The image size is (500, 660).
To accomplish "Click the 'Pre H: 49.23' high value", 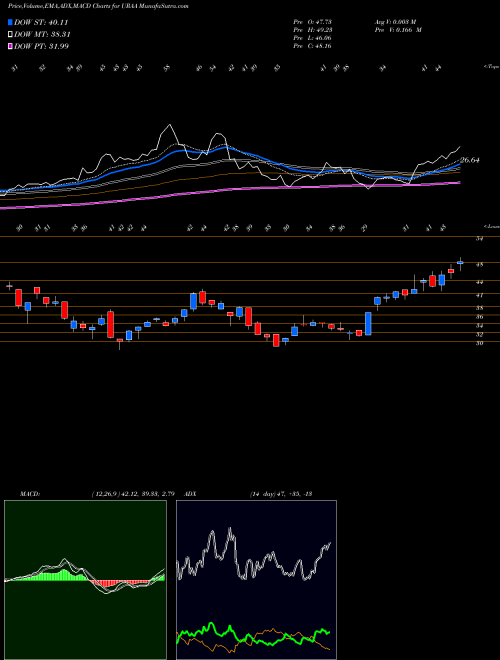I will tap(313, 30).
